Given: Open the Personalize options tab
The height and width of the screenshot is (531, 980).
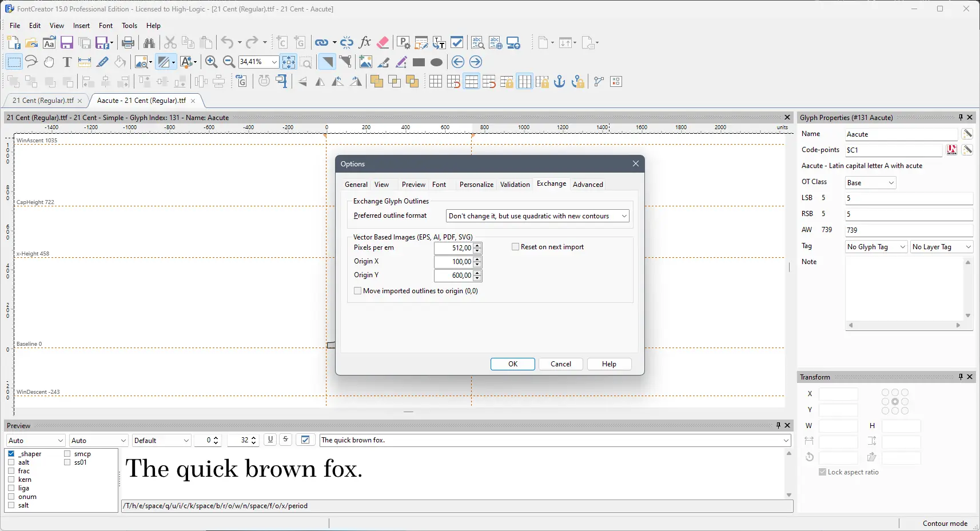Looking at the screenshot, I should 476,185.
